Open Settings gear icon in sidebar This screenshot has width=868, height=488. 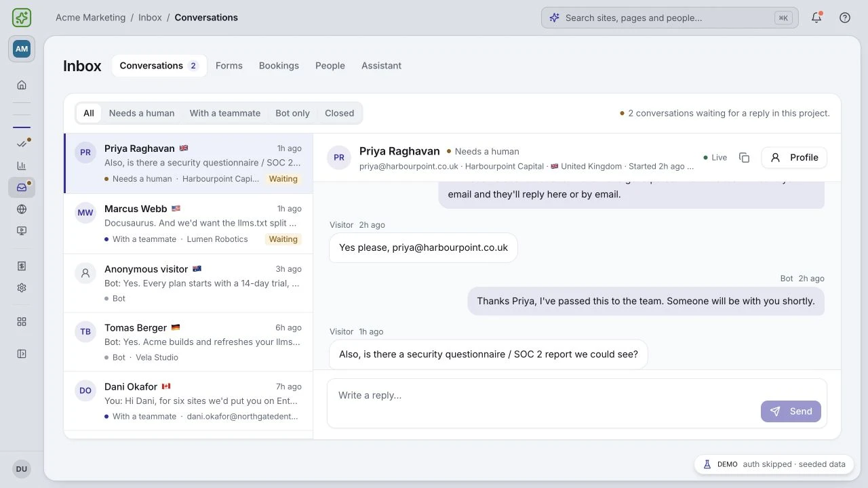[22, 288]
